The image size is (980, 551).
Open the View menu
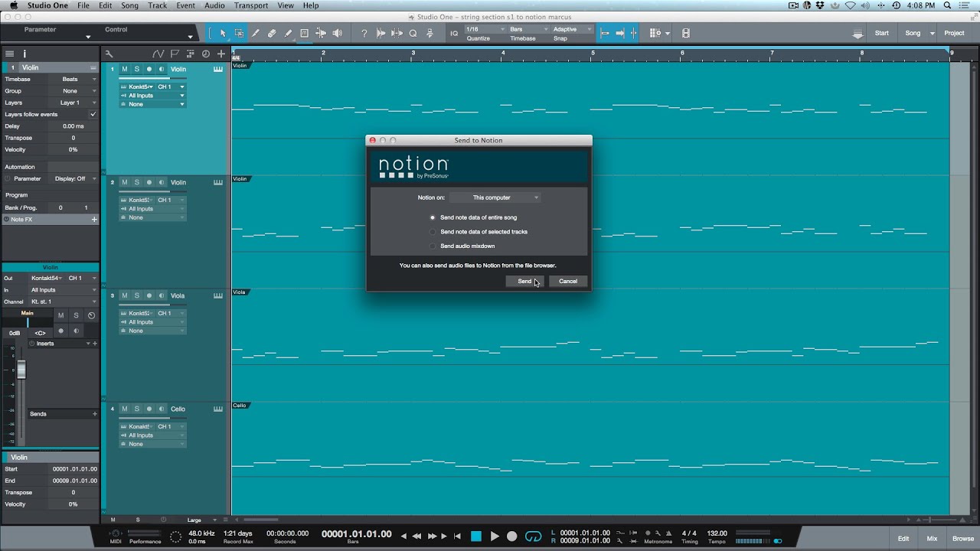coord(286,5)
